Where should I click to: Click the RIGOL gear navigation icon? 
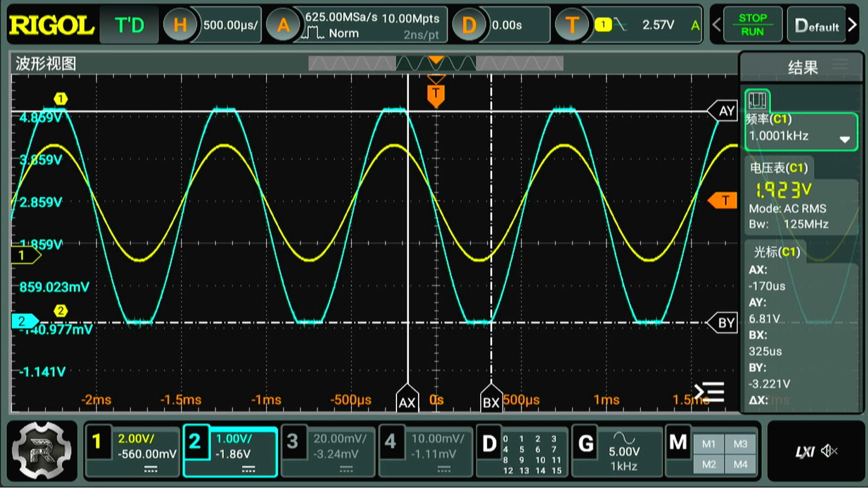click(x=42, y=450)
